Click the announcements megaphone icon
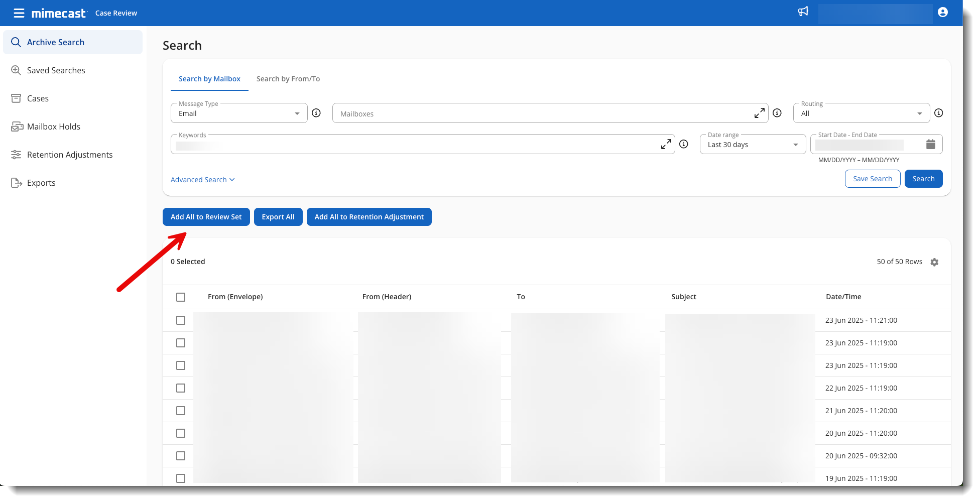Screen dimensions: 980x503 [x=803, y=12]
